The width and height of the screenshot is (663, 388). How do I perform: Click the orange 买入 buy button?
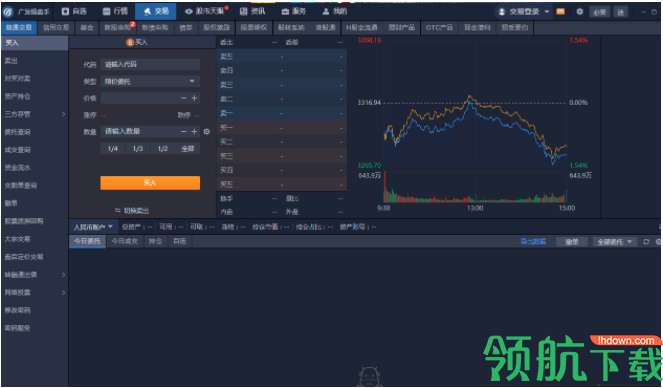coord(150,183)
